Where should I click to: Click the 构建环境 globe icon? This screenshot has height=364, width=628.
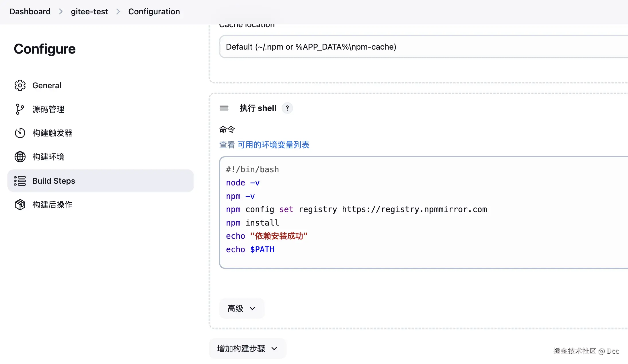click(x=20, y=157)
